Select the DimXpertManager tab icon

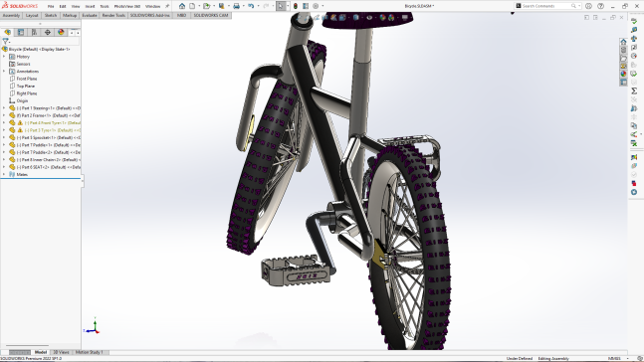coord(48,32)
